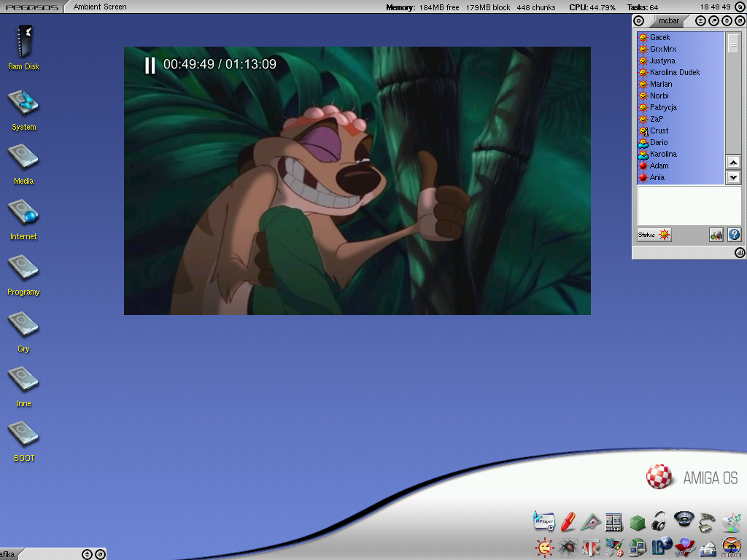Select contact Adam in mcbar
This screenshot has height=560, width=747.
(681, 166)
